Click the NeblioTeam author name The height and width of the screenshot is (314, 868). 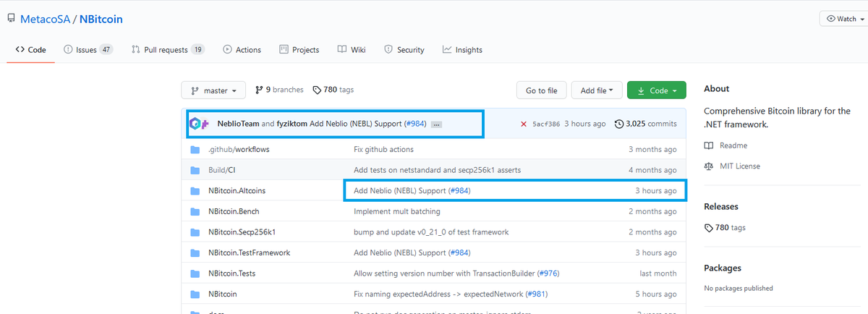coord(238,124)
